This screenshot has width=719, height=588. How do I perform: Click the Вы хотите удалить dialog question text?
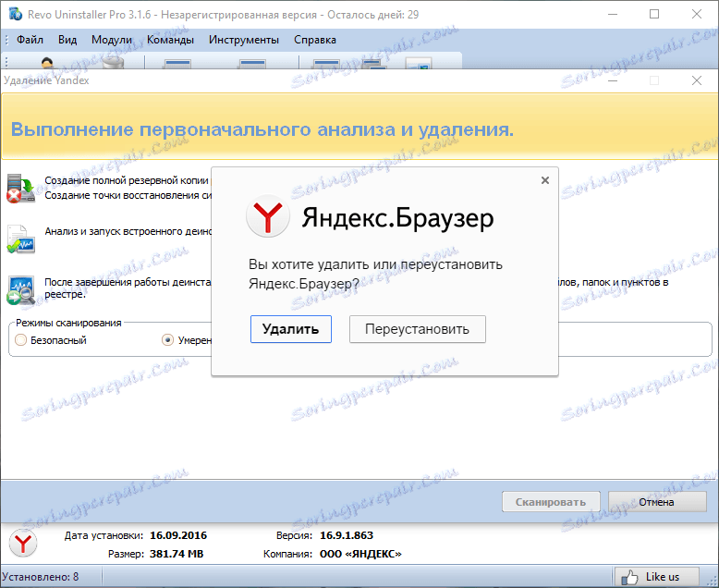[375, 274]
